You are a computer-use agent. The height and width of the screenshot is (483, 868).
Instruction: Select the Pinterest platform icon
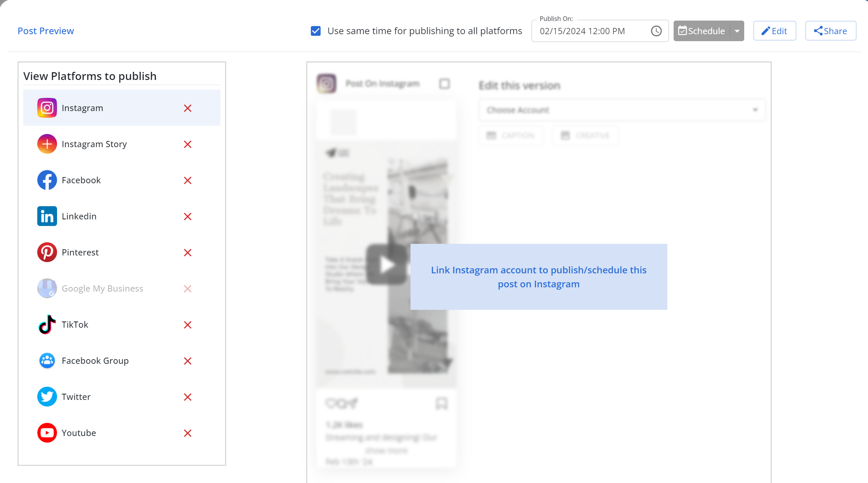(x=47, y=252)
